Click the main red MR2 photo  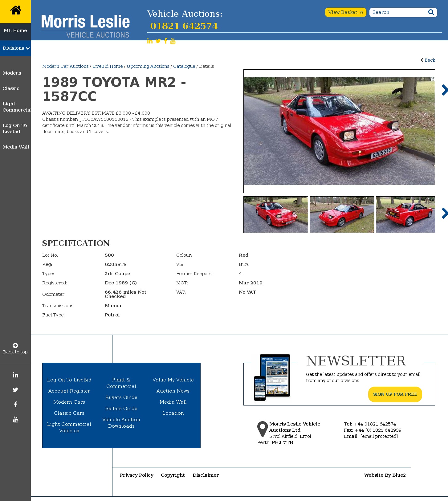click(x=339, y=131)
